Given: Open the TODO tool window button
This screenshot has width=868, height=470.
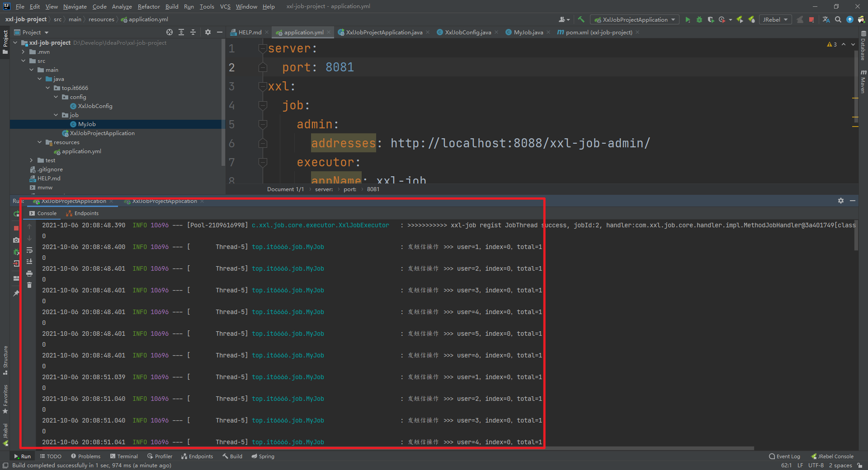Looking at the screenshot, I should 51,456.
